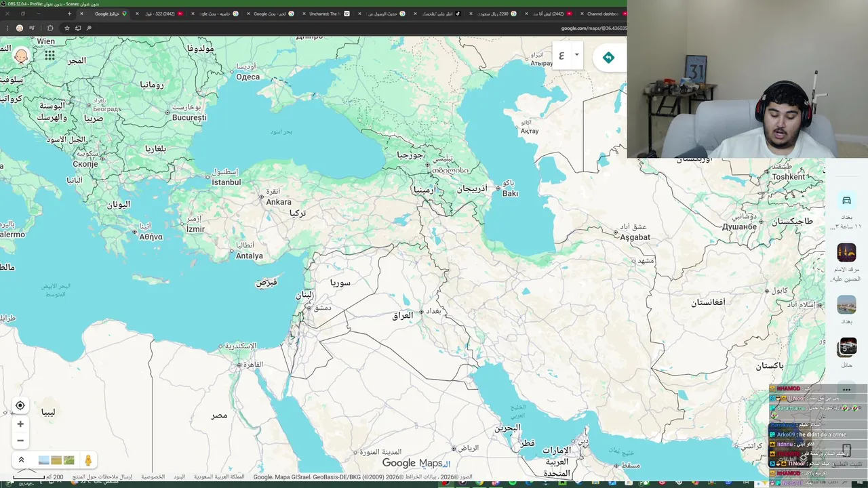Click the Bakı city label
The width and height of the screenshot is (868, 488).
(x=510, y=193)
